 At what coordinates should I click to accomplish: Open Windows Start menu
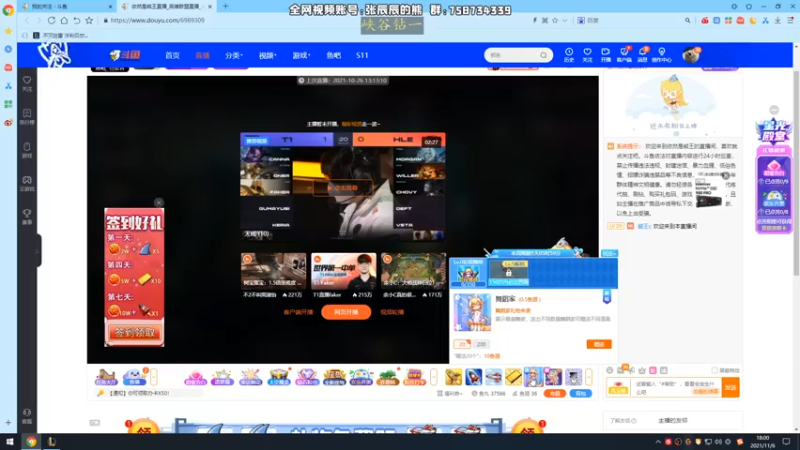pos(10,442)
